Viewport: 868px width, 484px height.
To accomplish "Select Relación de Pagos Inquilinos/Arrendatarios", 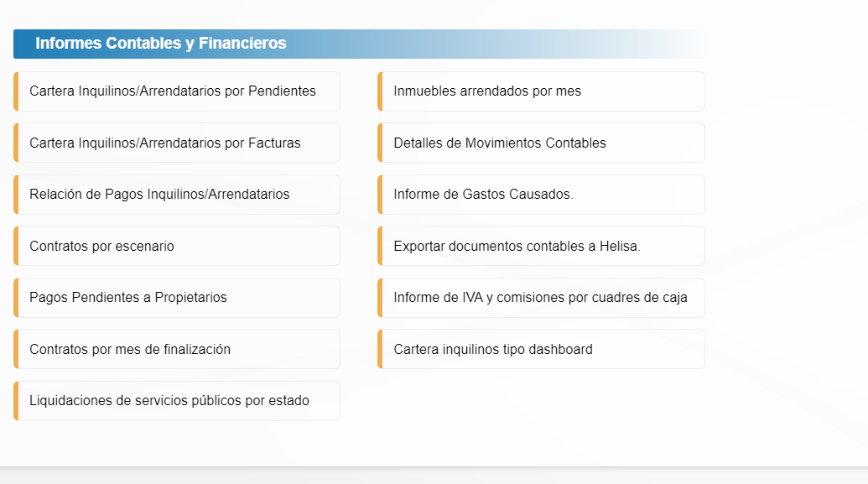I will tap(159, 194).
